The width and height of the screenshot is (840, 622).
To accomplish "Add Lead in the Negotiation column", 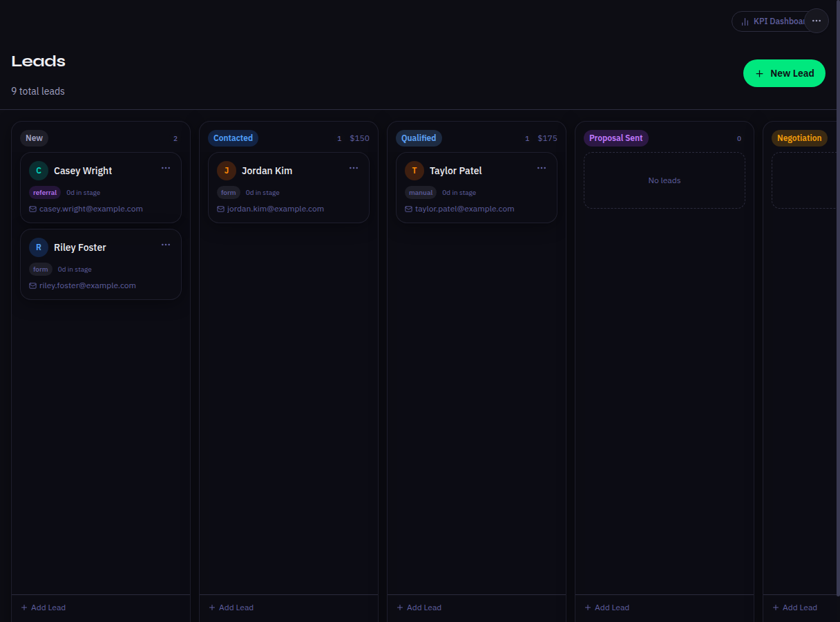I will point(794,607).
